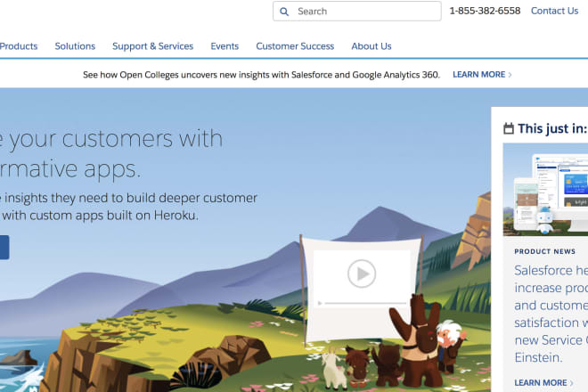Open the Events menu
This screenshot has width=588, height=392.
coord(225,46)
